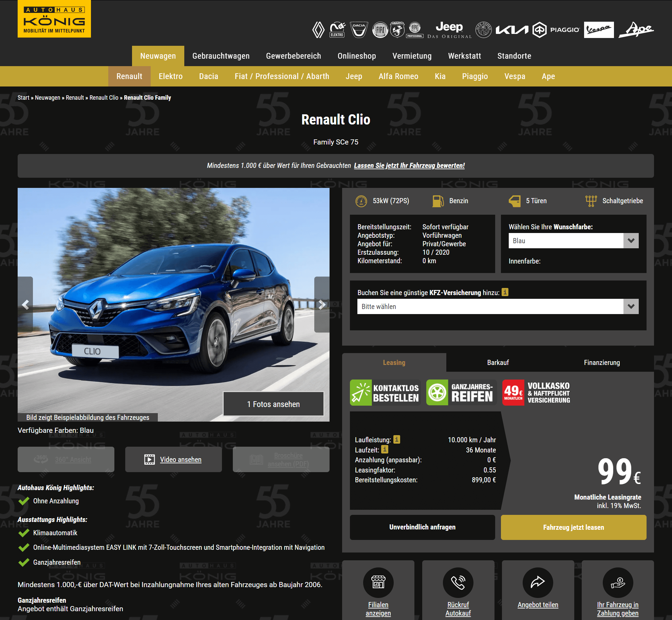This screenshot has height=620, width=672.
Task: Click the blue Renault Clio vehicle photo
Action: tap(173, 305)
